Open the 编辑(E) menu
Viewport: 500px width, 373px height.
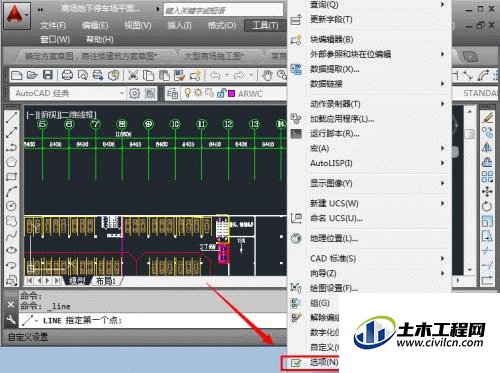click(x=95, y=26)
